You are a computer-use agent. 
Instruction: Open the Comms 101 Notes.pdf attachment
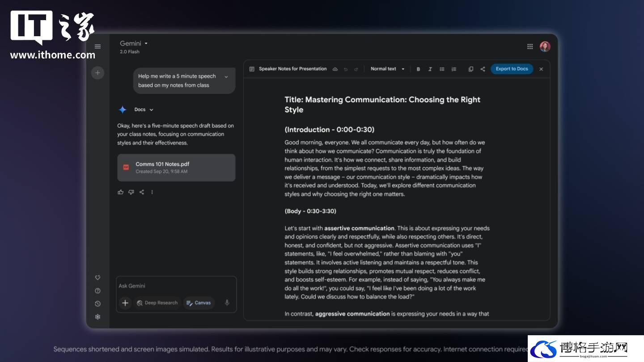click(176, 168)
